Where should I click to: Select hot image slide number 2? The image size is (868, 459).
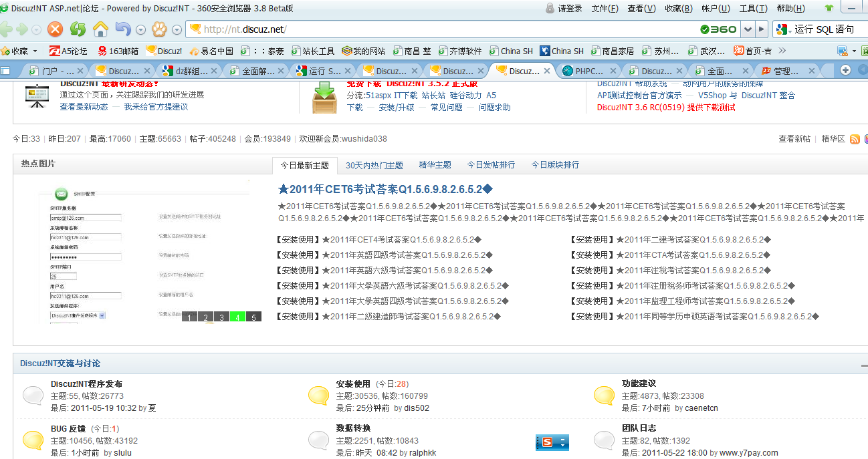[205, 317]
